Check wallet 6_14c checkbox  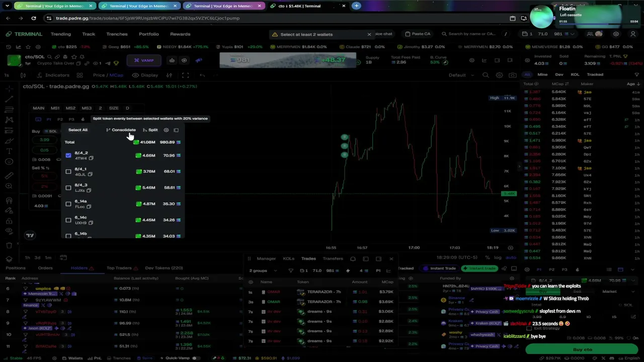(x=68, y=220)
